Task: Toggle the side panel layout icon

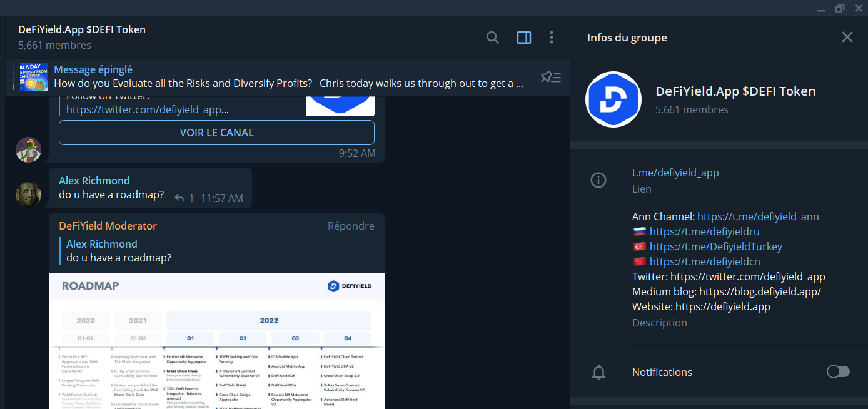Action: pyautogui.click(x=524, y=38)
